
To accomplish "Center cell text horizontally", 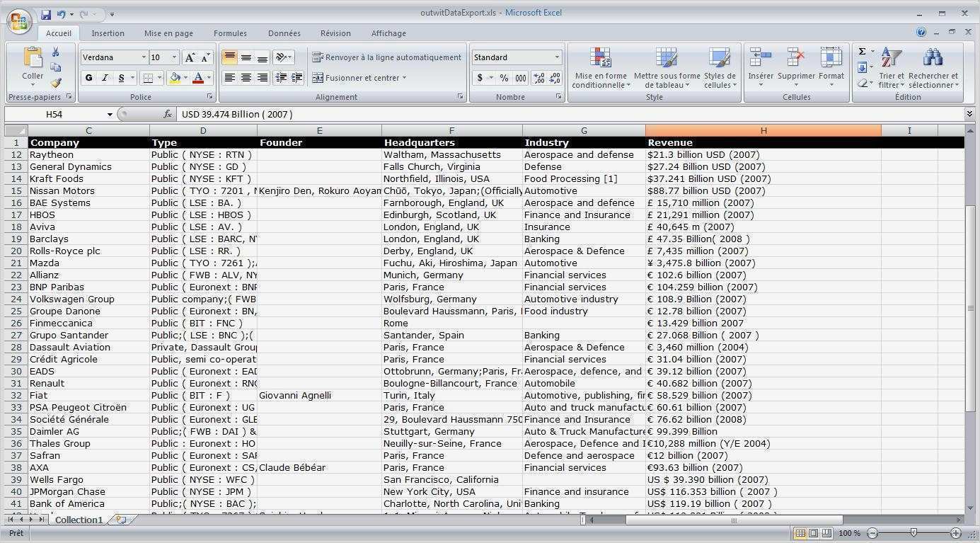I will (x=246, y=78).
